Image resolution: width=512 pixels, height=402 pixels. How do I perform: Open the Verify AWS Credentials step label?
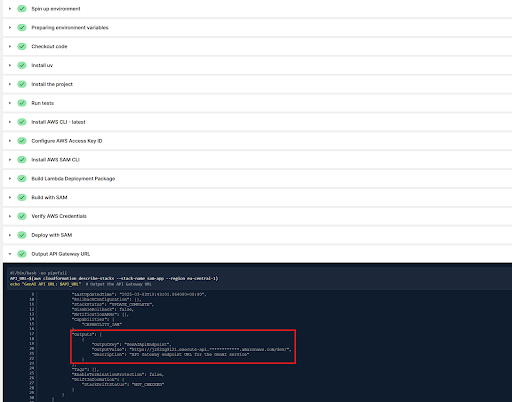click(x=59, y=216)
